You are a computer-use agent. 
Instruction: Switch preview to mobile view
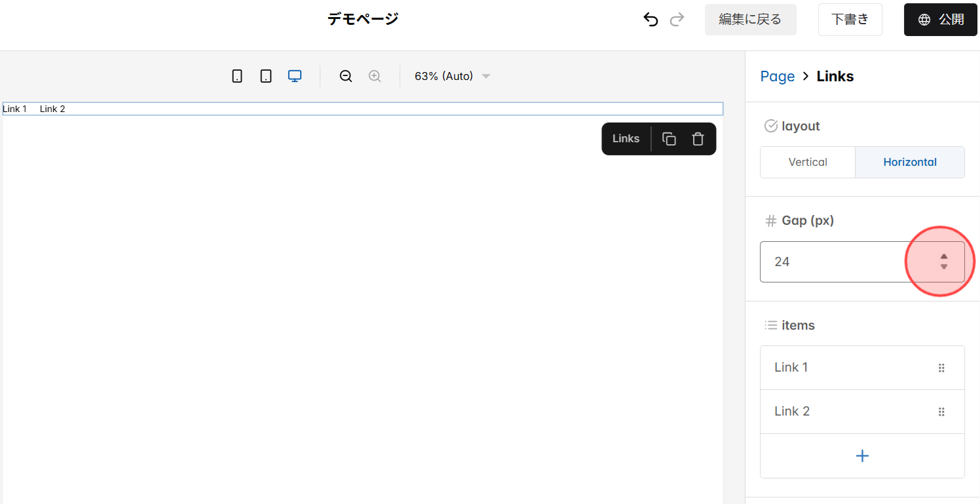tap(236, 75)
